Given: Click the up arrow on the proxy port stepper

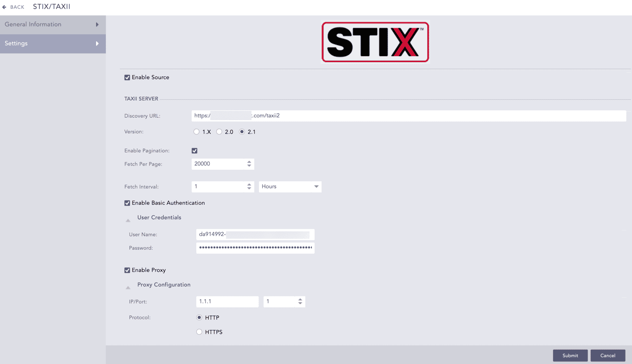Looking at the screenshot, I should 300,299.
